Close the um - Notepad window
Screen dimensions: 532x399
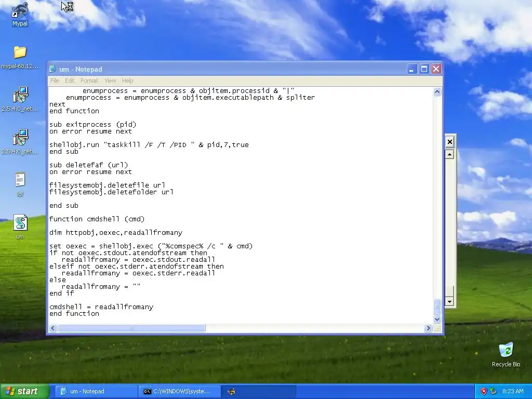(436, 69)
